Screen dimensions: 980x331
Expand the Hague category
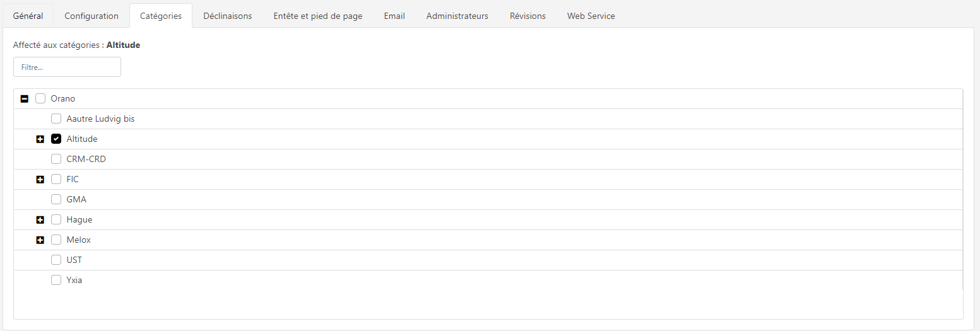(x=40, y=219)
